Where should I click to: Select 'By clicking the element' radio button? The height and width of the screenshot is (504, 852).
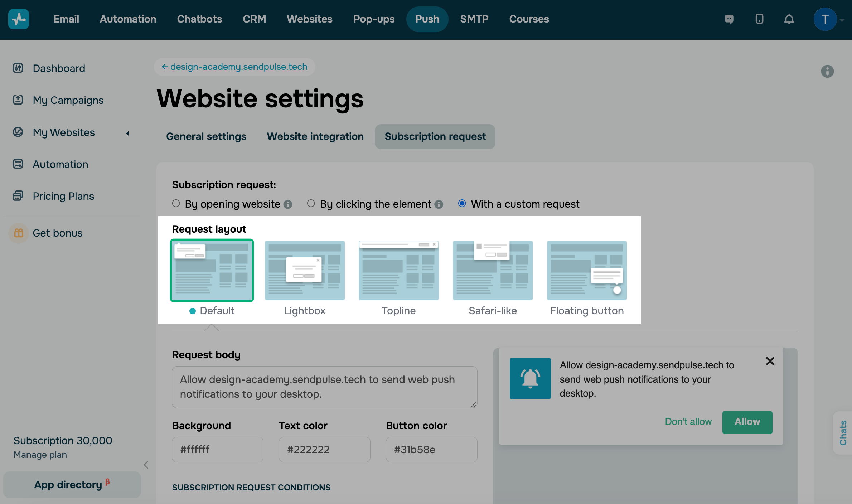point(311,203)
